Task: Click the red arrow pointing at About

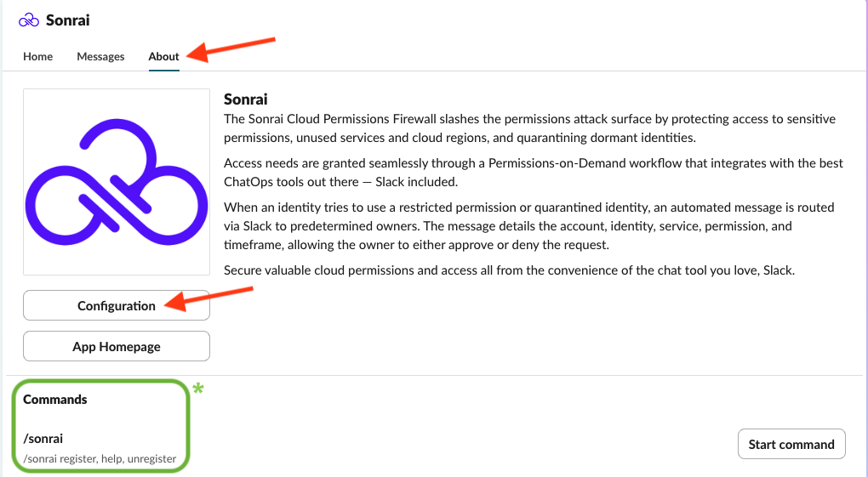Action: (x=231, y=49)
